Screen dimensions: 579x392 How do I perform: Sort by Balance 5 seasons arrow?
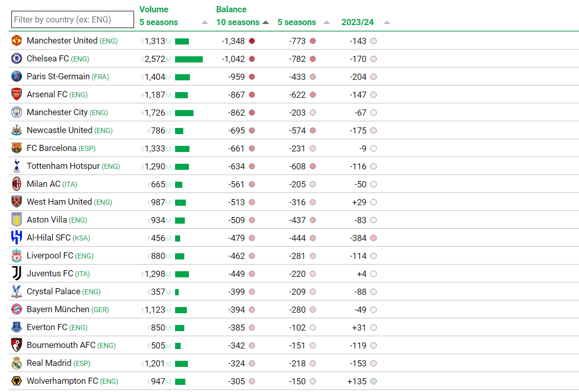pyautogui.click(x=327, y=23)
